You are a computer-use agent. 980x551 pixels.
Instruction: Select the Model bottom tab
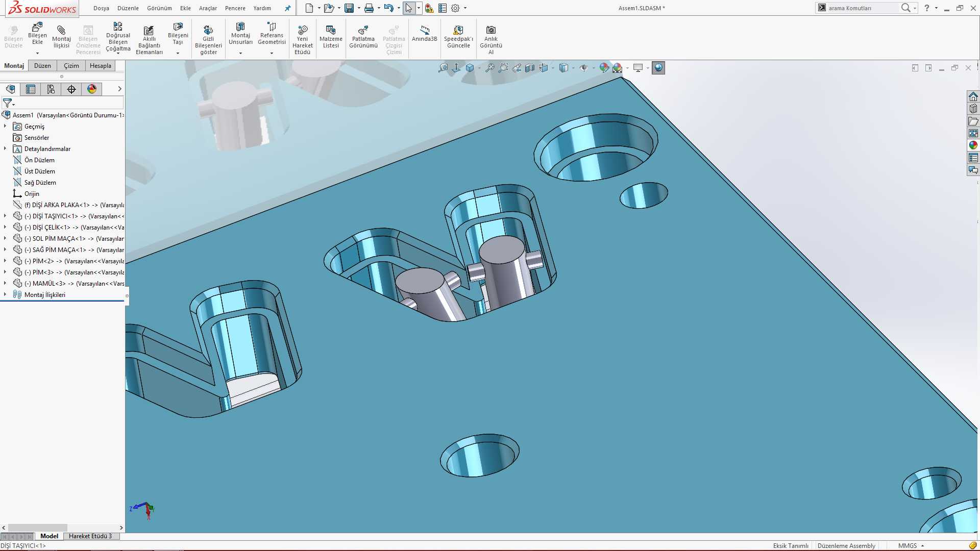tap(49, 536)
